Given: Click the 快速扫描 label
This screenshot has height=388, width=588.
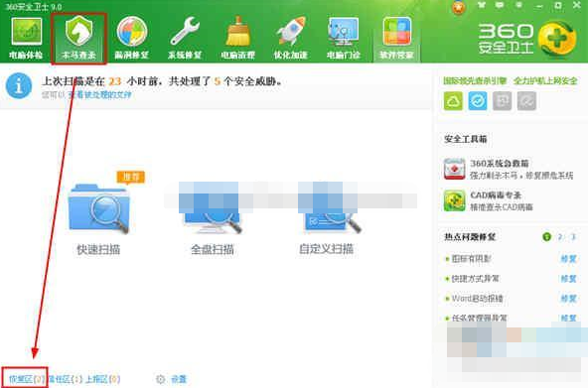Looking at the screenshot, I should pos(98,249).
